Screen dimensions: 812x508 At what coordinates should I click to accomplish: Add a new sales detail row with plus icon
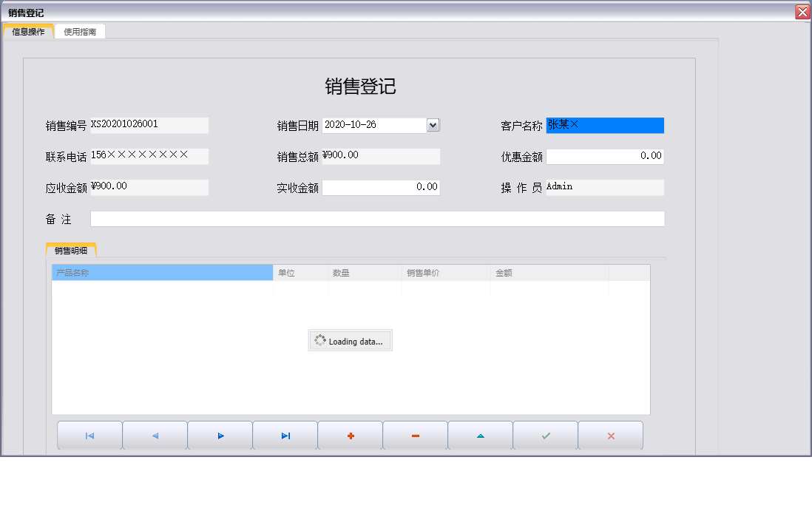tap(350, 436)
